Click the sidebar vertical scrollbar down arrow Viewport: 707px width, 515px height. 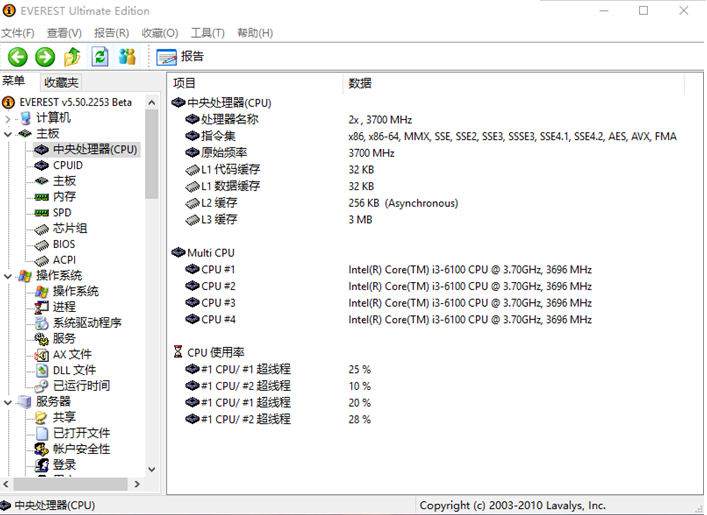(x=152, y=468)
